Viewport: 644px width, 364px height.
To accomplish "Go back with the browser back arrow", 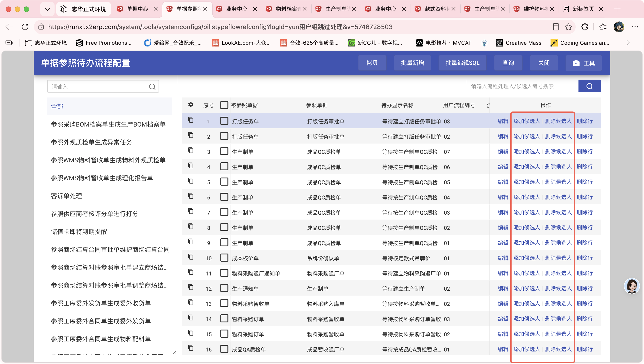I will pos(9,27).
